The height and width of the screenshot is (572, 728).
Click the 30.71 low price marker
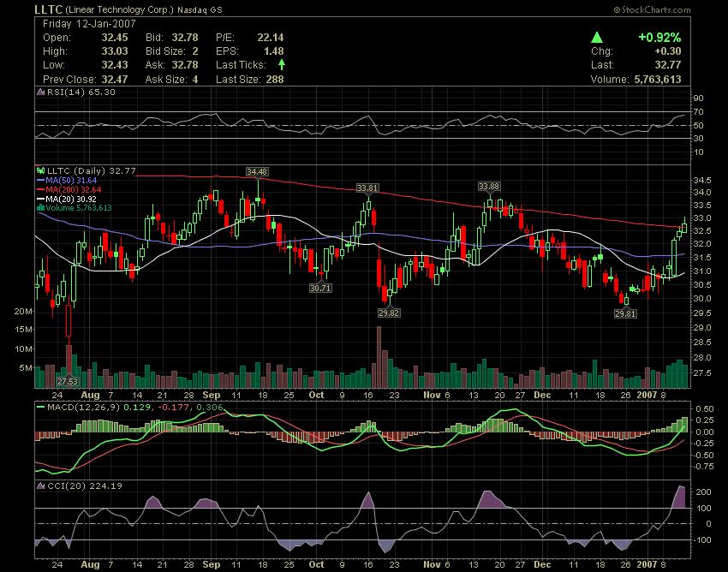pos(320,288)
